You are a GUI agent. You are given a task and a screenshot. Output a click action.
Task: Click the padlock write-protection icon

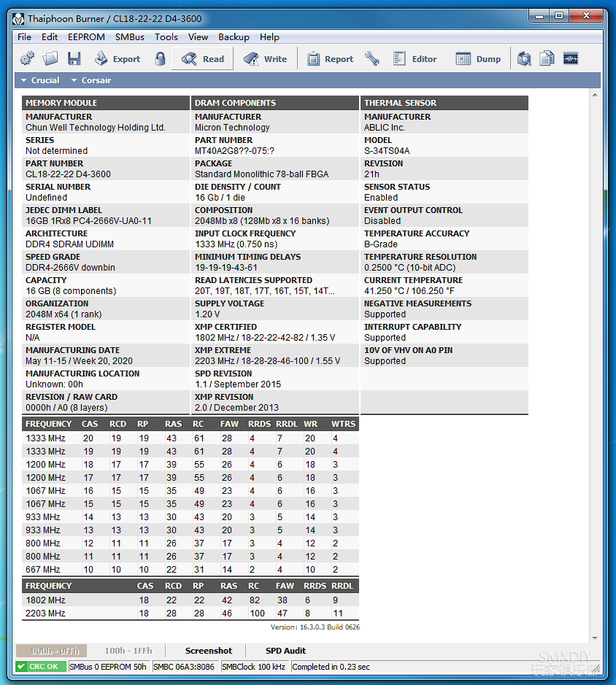160,58
